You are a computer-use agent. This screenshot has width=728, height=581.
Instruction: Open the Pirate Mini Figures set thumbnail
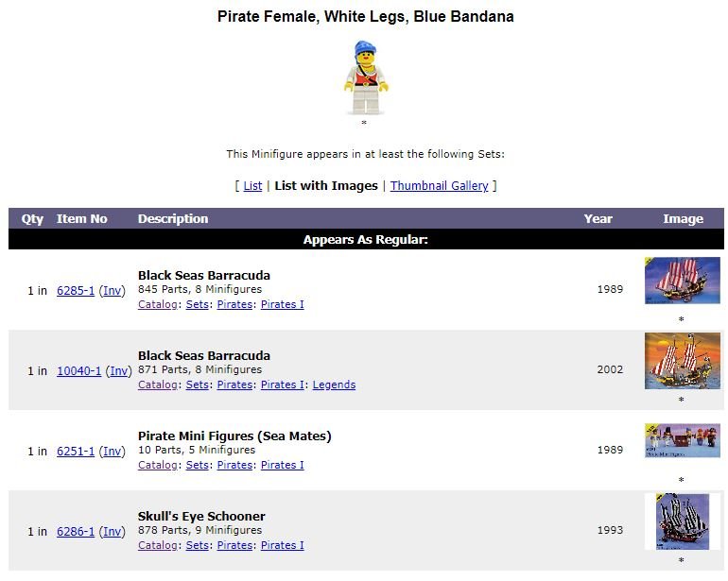pyautogui.click(x=683, y=440)
